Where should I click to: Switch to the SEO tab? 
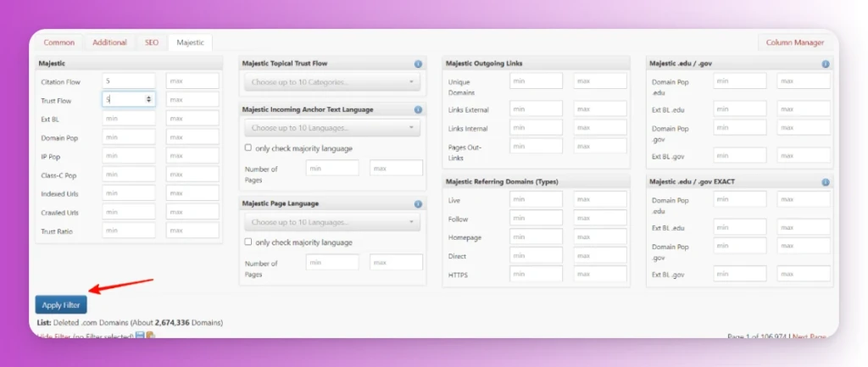pos(152,42)
